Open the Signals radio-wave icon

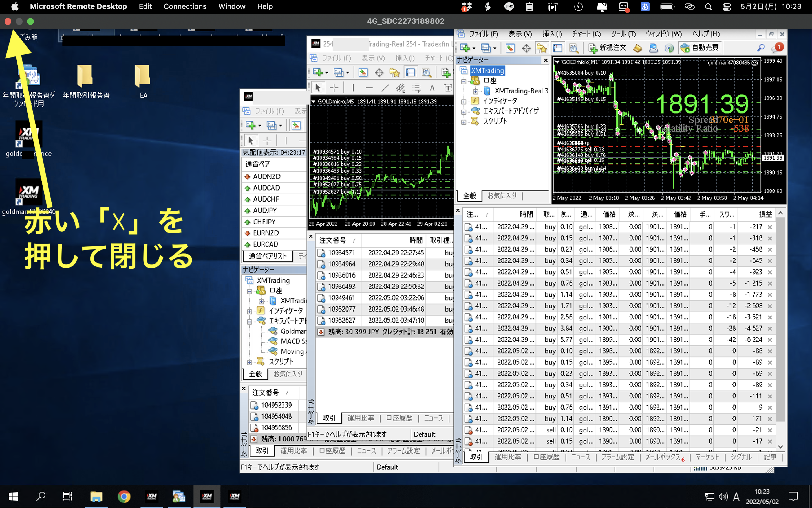point(669,48)
